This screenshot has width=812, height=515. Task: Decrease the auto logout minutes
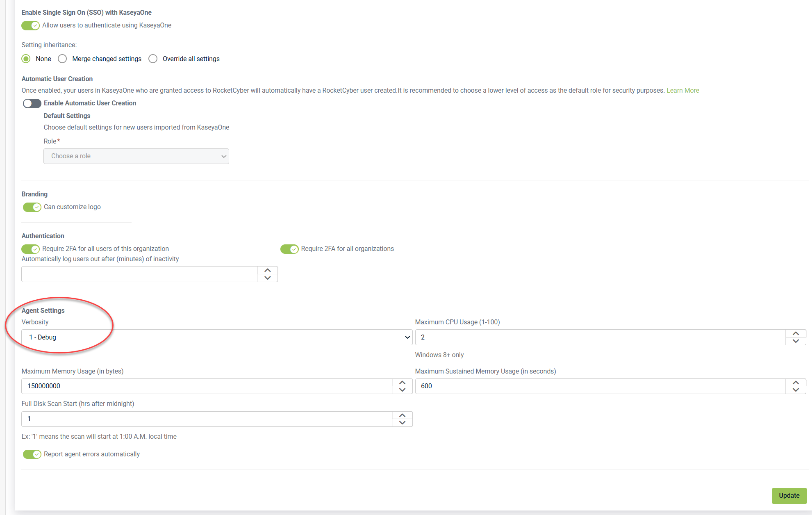[x=268, y=278]
